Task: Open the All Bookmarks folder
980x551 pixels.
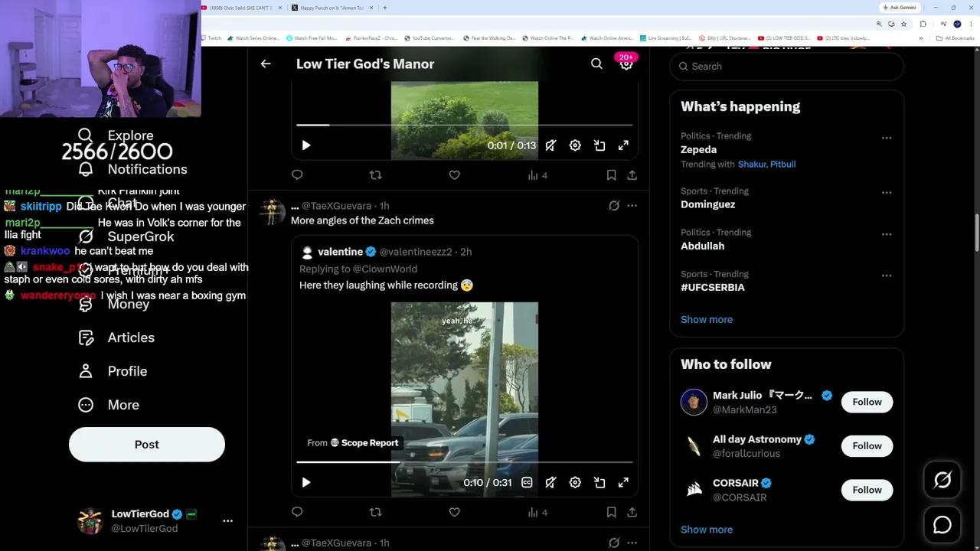Action: pyautogui.click(x=955, y=38)
